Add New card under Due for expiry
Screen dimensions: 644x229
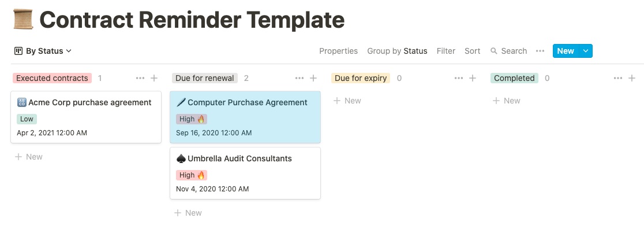click(347, 101)
